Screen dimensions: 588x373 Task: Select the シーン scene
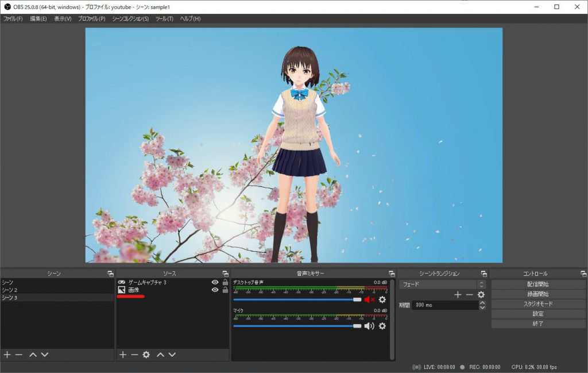(x=57, y=282)
